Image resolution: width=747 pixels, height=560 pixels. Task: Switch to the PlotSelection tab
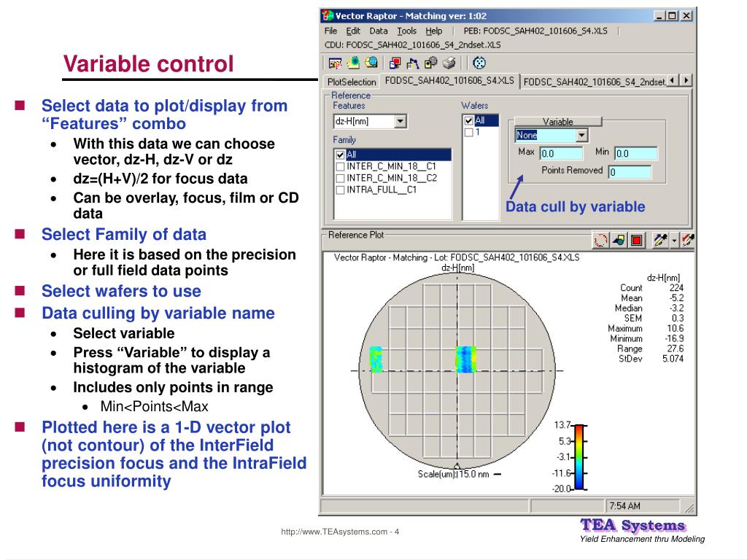pos(352,82)
